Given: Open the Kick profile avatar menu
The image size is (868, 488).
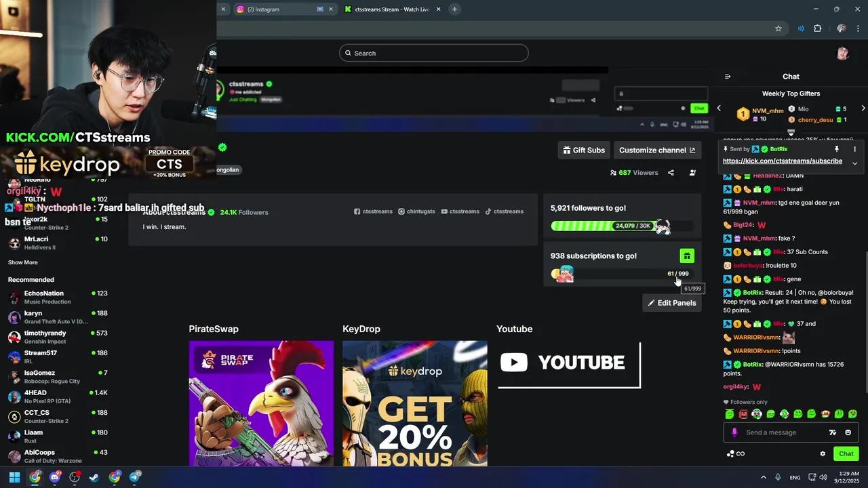Looking at the screenshot, I should click(843, 54).
